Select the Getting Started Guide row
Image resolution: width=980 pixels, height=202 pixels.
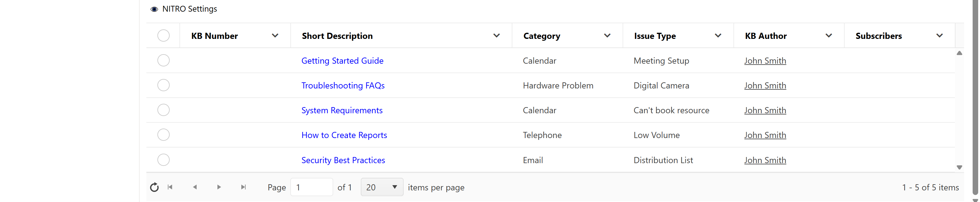coord(164,61)
